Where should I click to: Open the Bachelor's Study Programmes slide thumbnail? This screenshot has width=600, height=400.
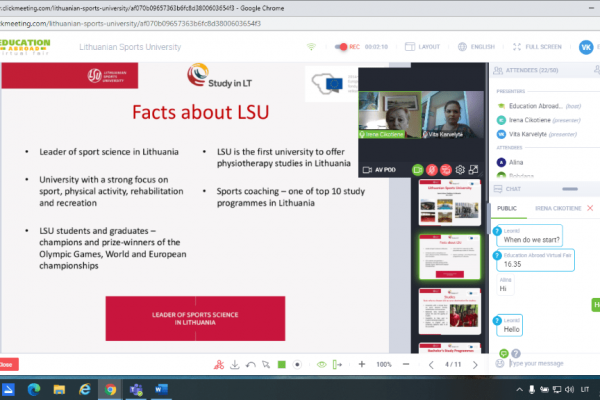(x=450, y=348)
